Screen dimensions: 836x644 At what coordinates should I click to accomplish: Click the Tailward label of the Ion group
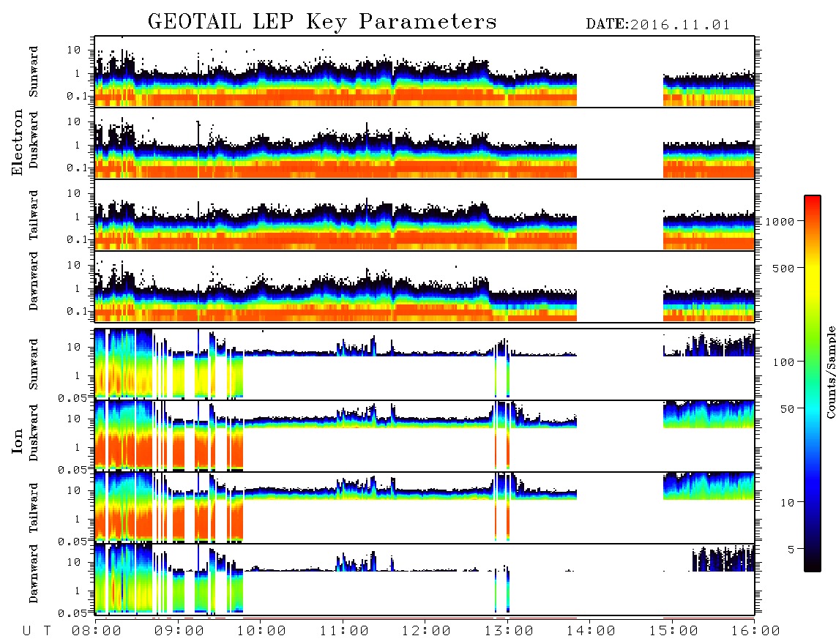click(34, 508)
